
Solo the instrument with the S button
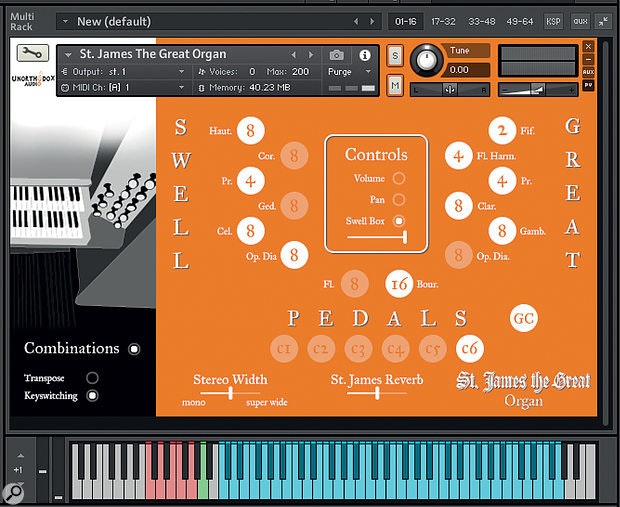point(395,56)
